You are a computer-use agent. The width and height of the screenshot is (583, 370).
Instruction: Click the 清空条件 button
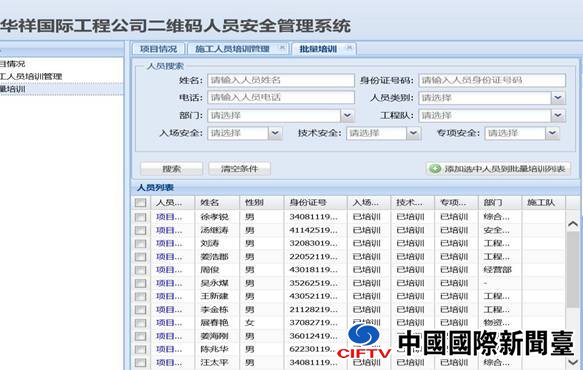pyautogui.click(x=239, y=169)
